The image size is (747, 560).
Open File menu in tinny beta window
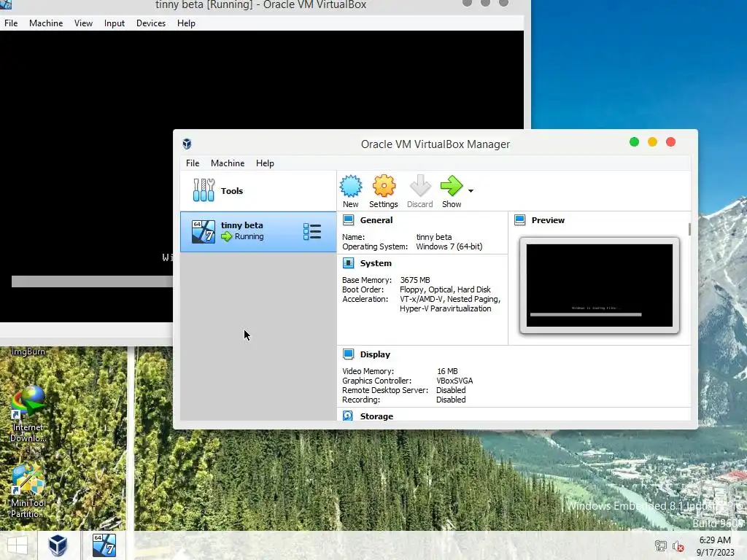point(11,23)
